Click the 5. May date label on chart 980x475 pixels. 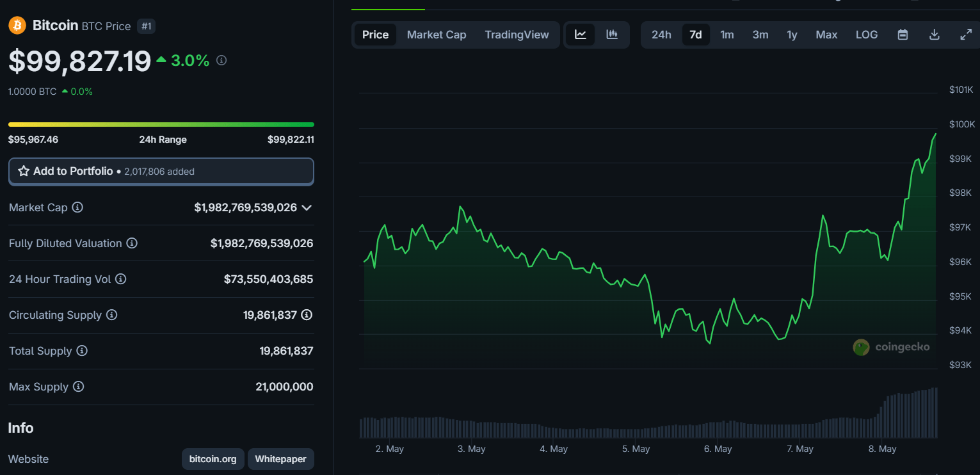(x=636, y=449)
